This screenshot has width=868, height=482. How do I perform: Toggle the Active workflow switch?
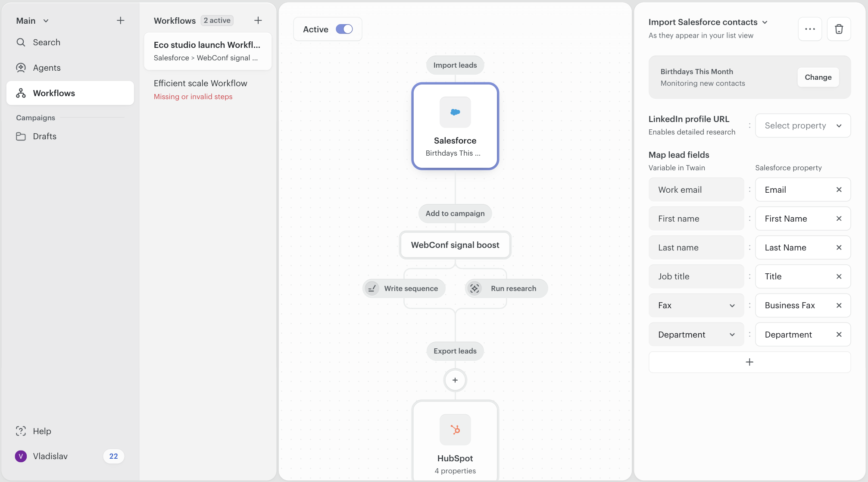pyautogui.click(x=344, y=29)
